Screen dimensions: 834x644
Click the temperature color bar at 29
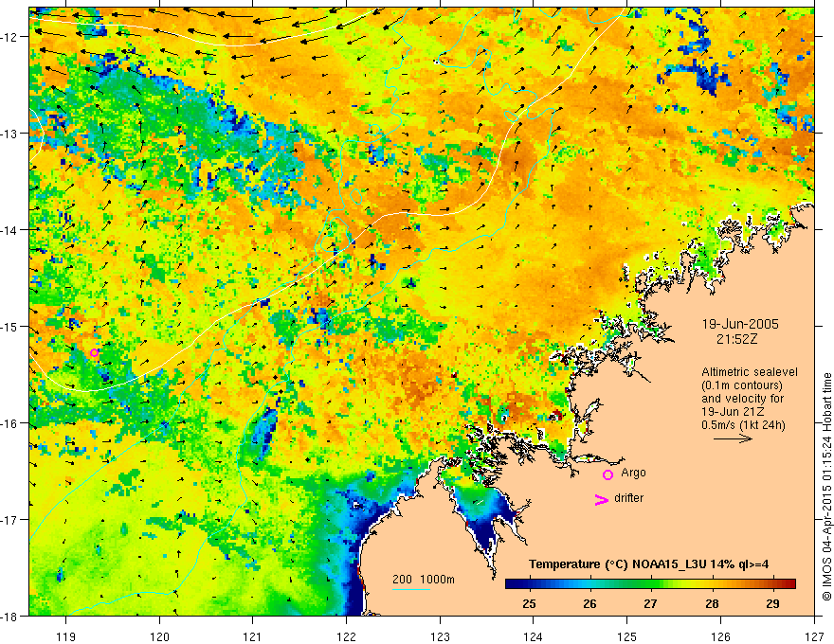[x=772, y=583]
